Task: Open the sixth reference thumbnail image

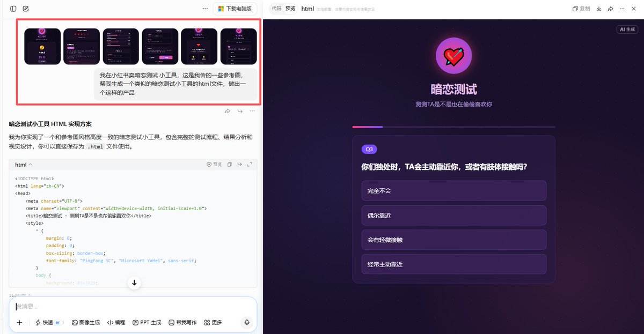Action: tap(239, 46)
